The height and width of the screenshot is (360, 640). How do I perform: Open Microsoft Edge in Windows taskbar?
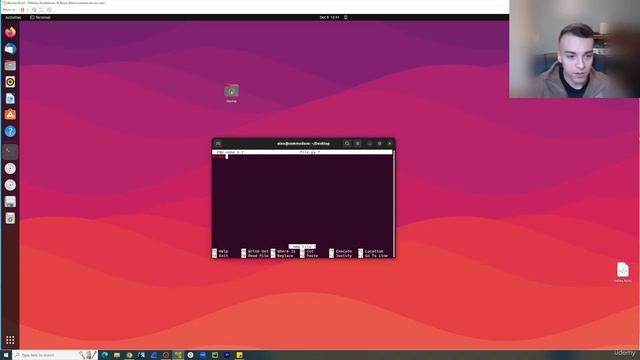tap(105, 355)
